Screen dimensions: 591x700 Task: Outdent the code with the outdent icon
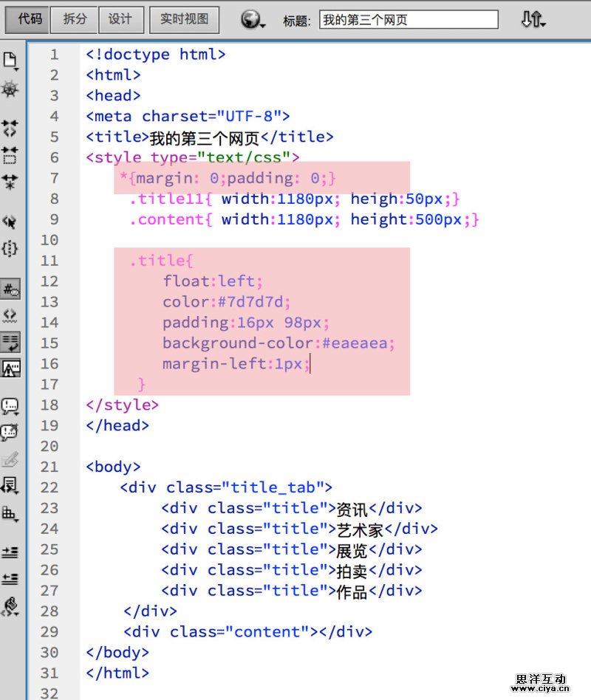[10, 578]
